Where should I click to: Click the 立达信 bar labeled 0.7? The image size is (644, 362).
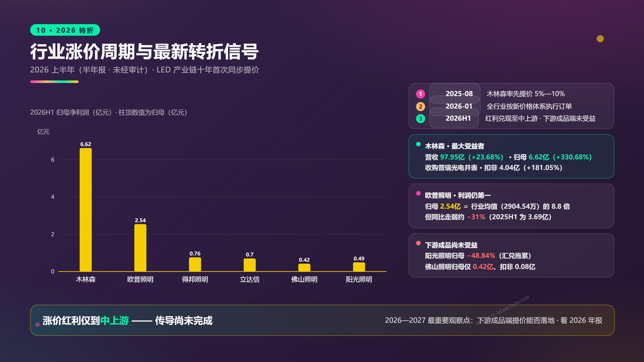click(x=250, y=265)
